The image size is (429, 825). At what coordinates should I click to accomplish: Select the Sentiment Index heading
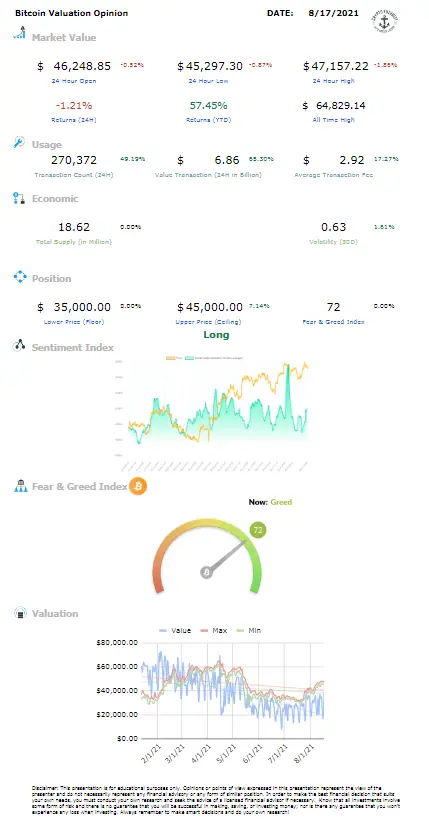coord(73,347)
